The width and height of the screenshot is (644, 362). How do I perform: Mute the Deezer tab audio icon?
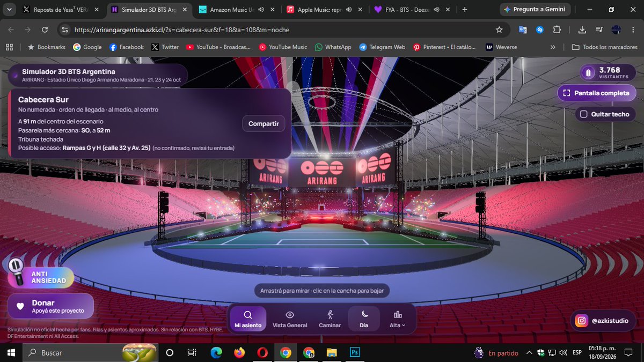[x=436, y=10]
